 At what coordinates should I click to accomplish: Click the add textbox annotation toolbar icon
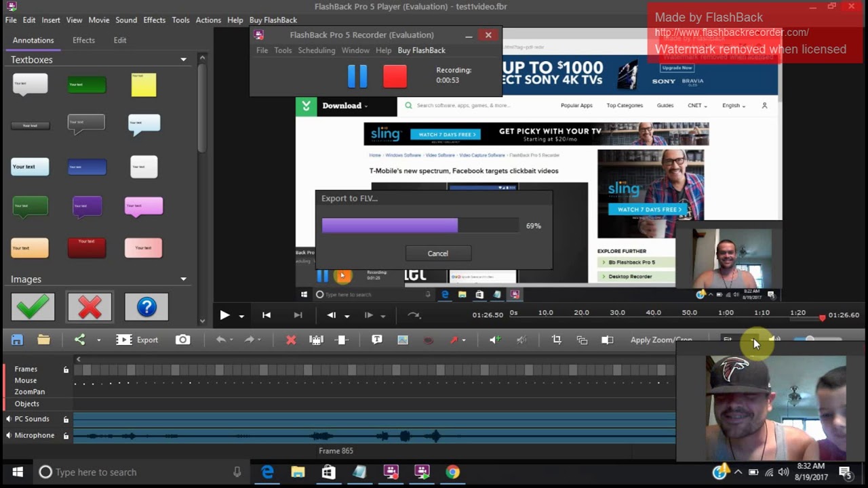(377, 340)
